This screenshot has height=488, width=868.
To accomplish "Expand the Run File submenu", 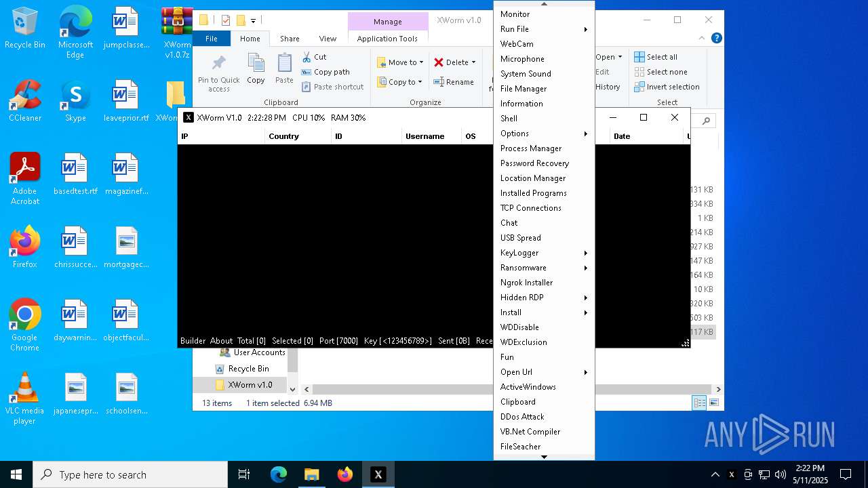I will [x=544, y=29].
